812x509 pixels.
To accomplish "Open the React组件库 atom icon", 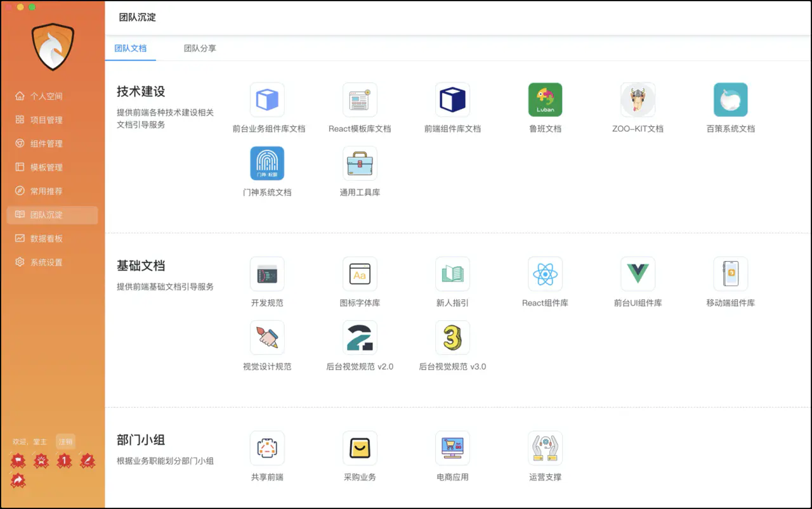I will (x=545, y=274).
